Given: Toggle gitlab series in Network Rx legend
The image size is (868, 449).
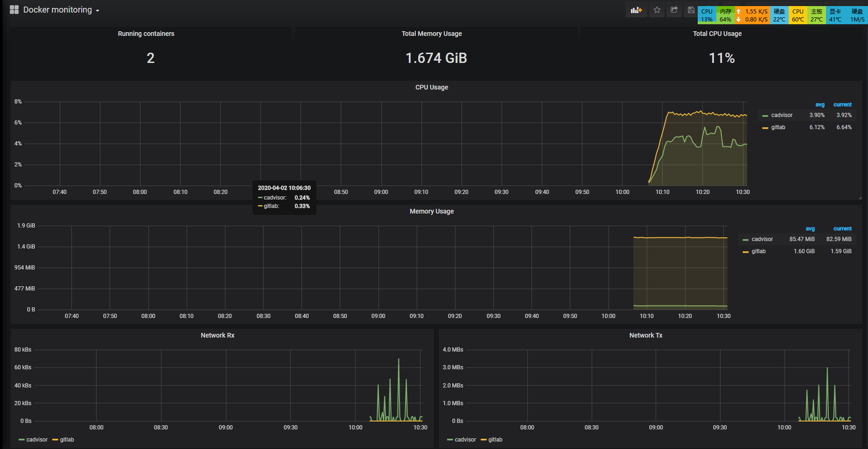Looking at the screenshot, I should tap(67, 440).
